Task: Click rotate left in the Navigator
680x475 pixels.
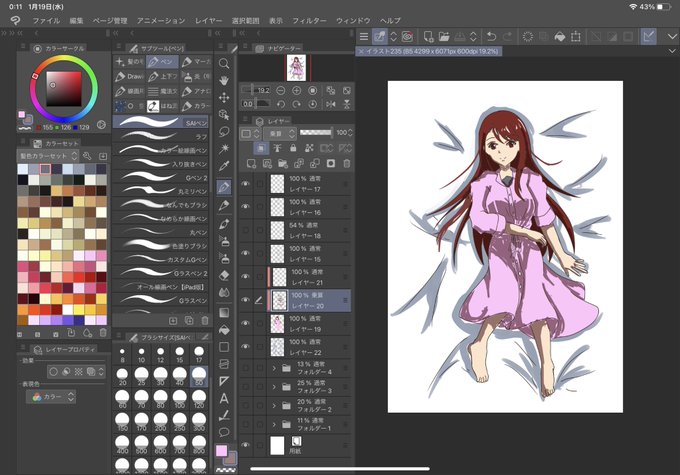Action: point(281,104)
